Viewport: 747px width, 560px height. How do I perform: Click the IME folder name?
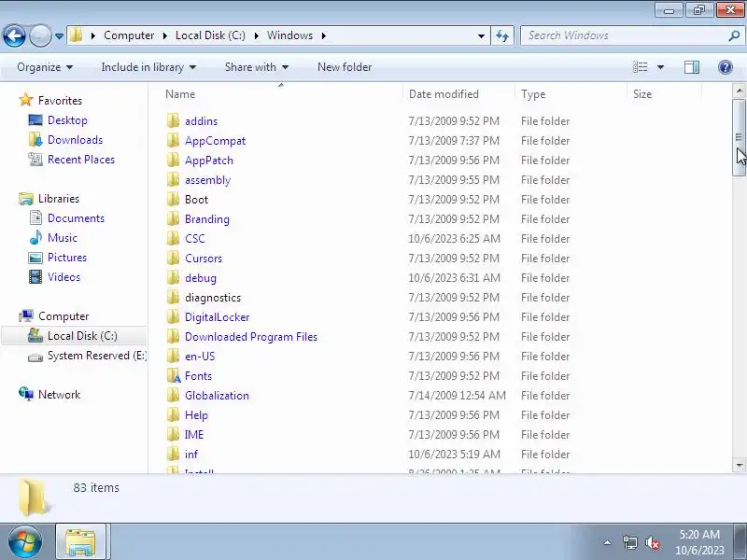194,434
